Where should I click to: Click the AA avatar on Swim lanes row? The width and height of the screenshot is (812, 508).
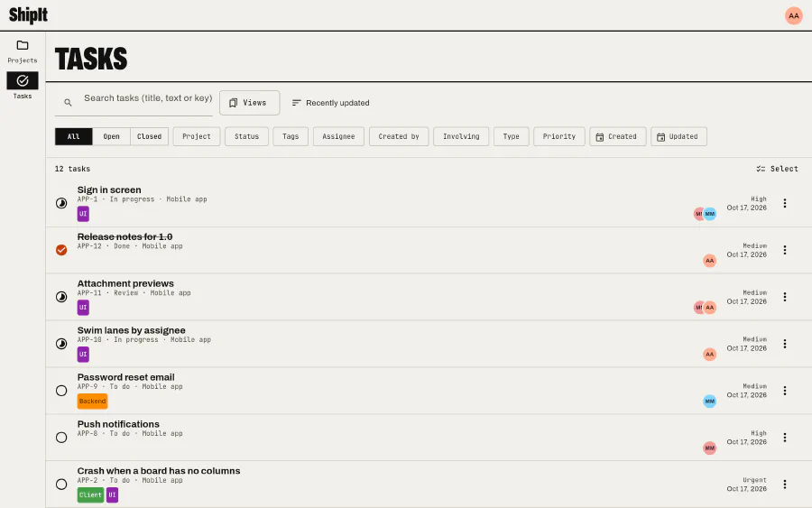[x=709, y=355]
